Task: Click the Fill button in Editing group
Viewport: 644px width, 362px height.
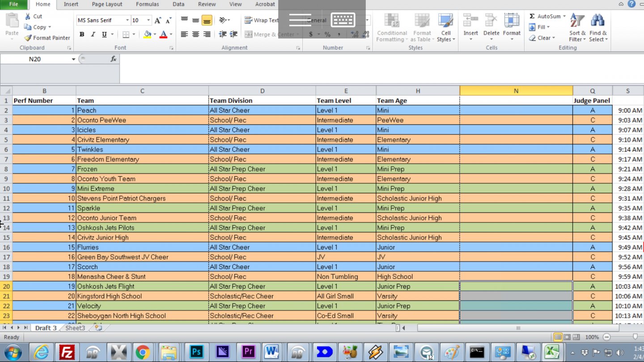Action: [540, 27]
